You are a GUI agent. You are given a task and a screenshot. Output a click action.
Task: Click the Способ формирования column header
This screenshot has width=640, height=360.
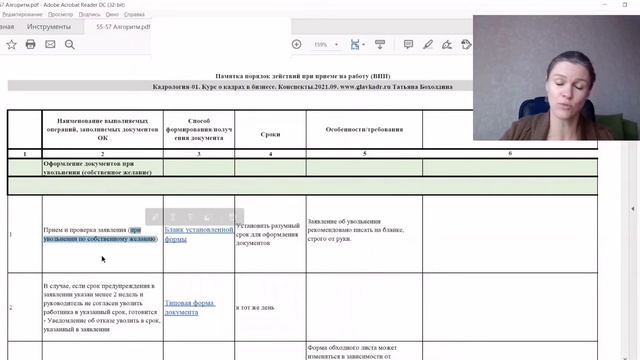[x=199, y=129]
